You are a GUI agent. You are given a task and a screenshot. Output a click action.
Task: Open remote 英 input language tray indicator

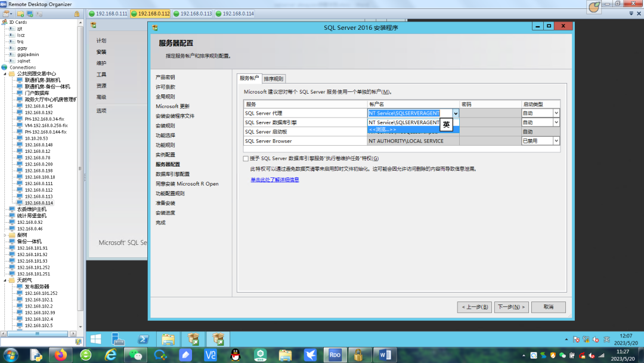coord(606,339)
